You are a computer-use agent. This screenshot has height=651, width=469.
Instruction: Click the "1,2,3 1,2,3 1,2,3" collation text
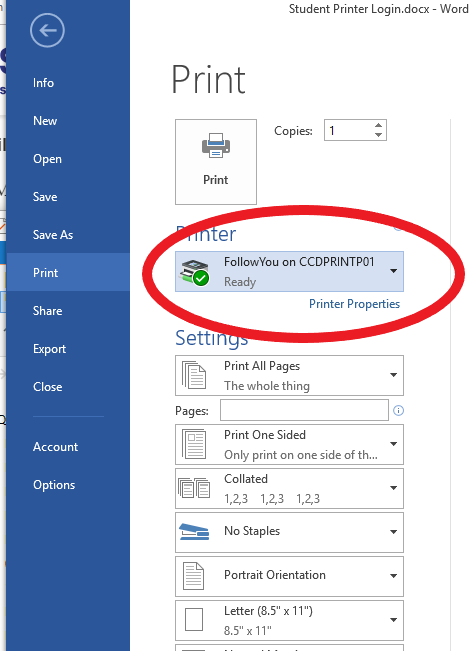pos(272,499)
